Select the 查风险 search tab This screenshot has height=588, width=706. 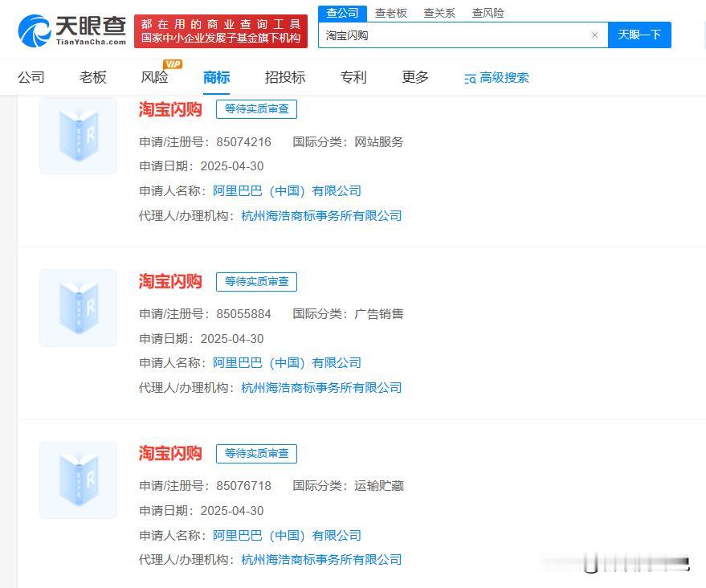pyautogui.click(x=488, y=13)
